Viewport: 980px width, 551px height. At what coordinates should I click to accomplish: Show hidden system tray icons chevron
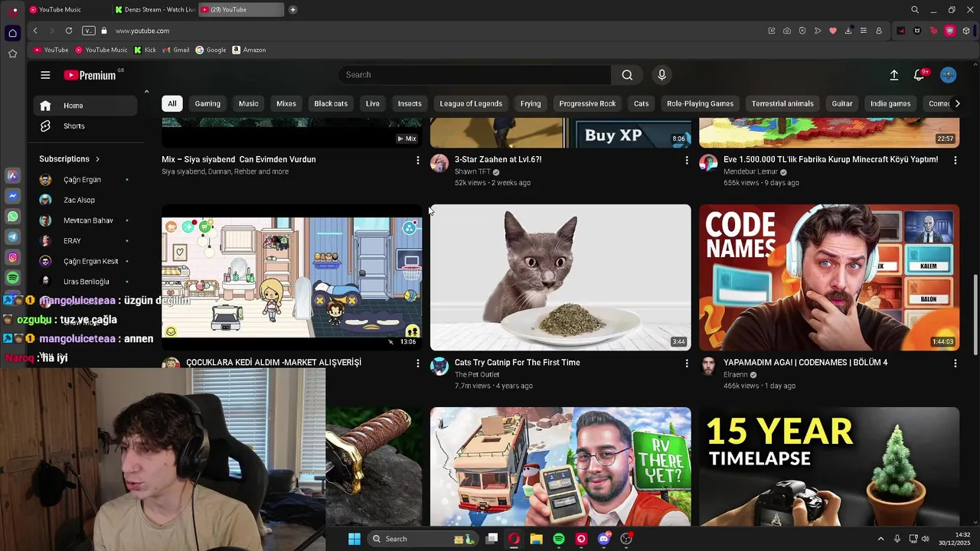pyautogui.click(x=880, y=539)
